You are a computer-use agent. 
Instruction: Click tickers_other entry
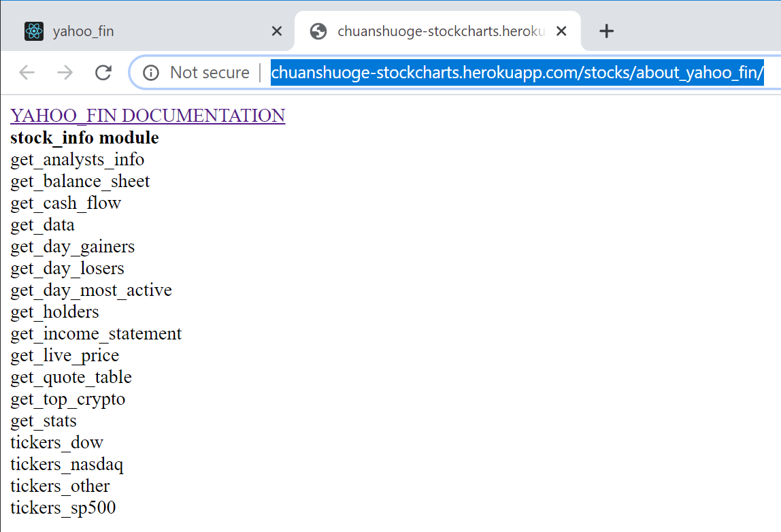click(60, 486)
